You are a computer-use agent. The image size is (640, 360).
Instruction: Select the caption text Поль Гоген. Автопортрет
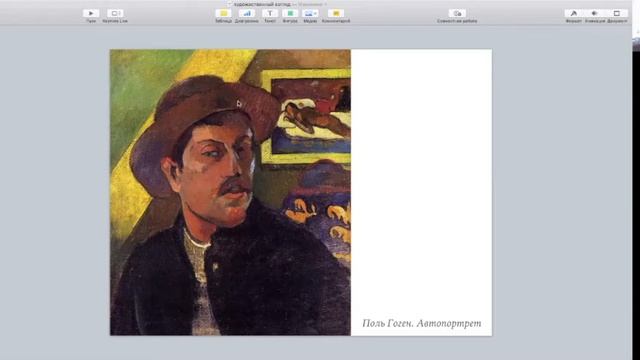click(422, 323)
